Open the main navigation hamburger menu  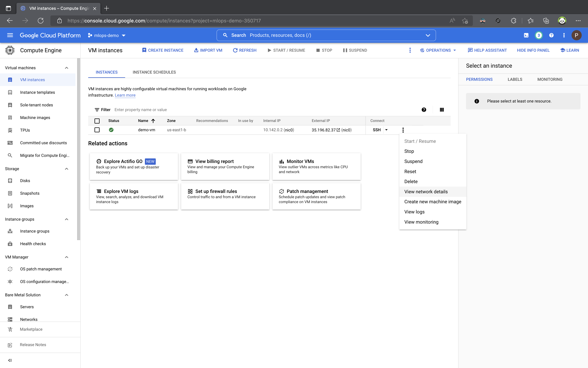10,35
